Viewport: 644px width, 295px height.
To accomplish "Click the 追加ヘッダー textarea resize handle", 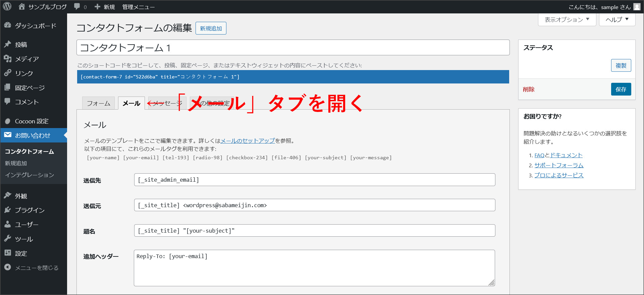I will (x=492, y=283).
